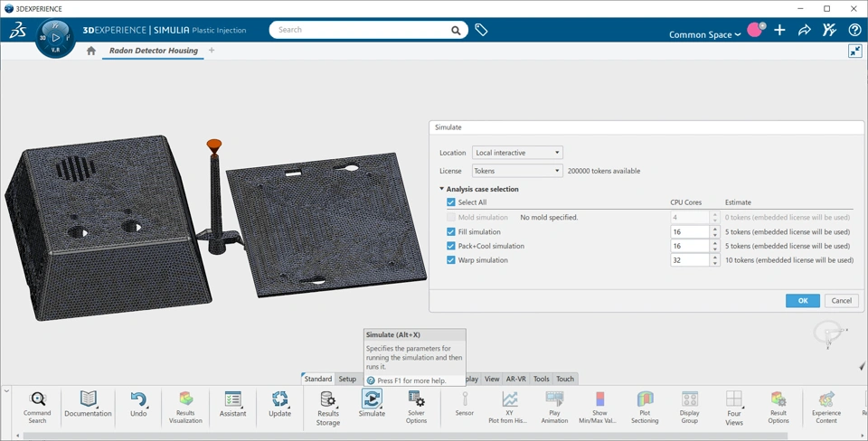Launch the Assistant tool

point(232,404)
